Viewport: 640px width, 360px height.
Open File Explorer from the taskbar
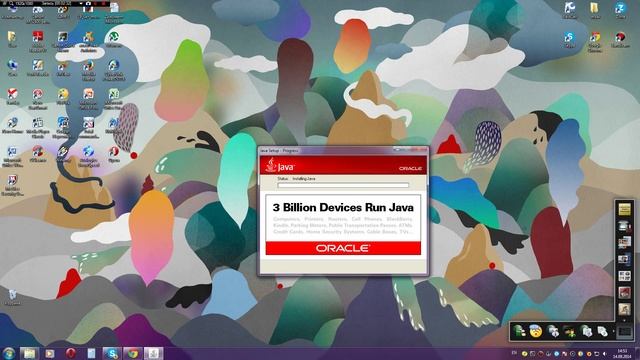[29, 353]
